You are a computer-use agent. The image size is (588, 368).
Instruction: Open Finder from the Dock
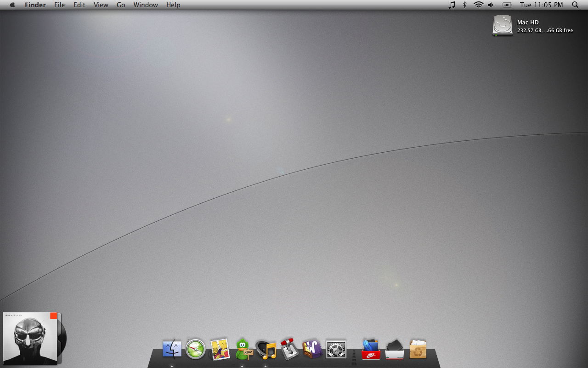coord(172,349)
